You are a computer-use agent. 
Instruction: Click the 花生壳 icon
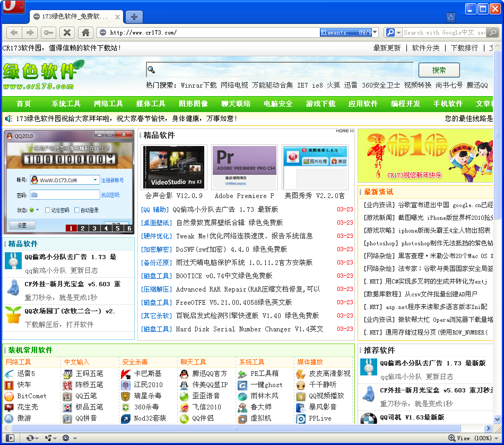pos(9,407)
